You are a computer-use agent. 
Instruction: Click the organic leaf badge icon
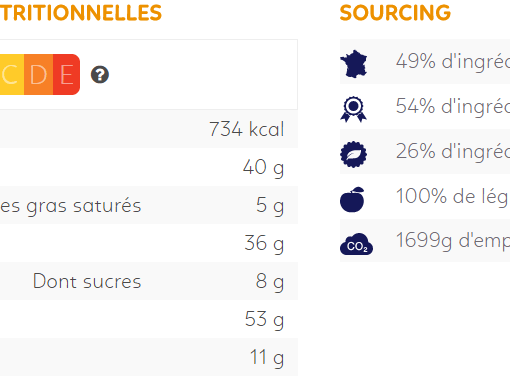click(x=353, y=154)
